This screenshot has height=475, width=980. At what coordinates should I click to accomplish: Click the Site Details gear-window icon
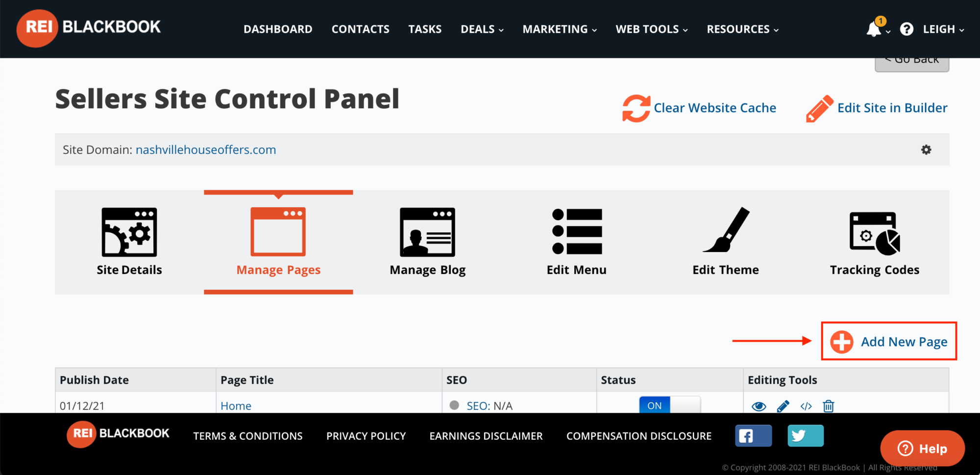point(129,232)
